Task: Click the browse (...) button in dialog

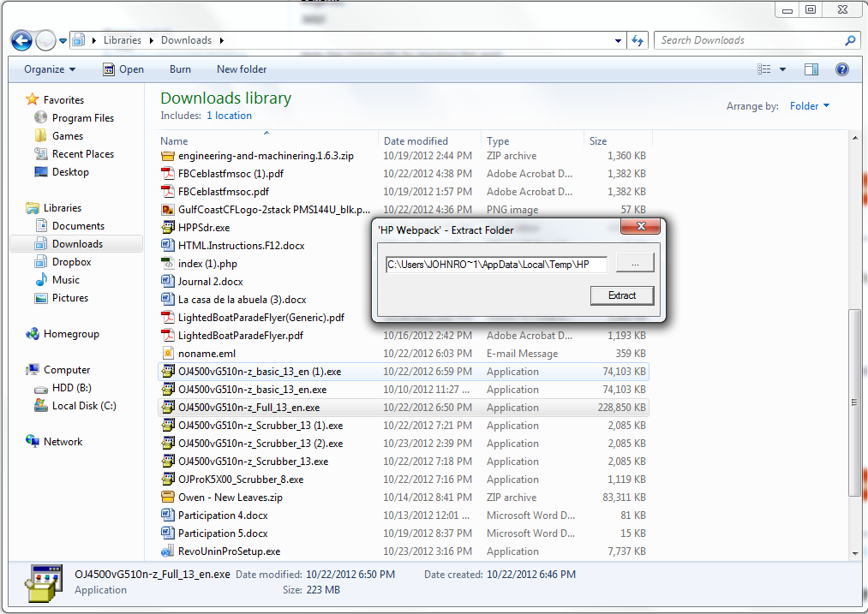Action: pyautogui.click(x=635, y=265)
